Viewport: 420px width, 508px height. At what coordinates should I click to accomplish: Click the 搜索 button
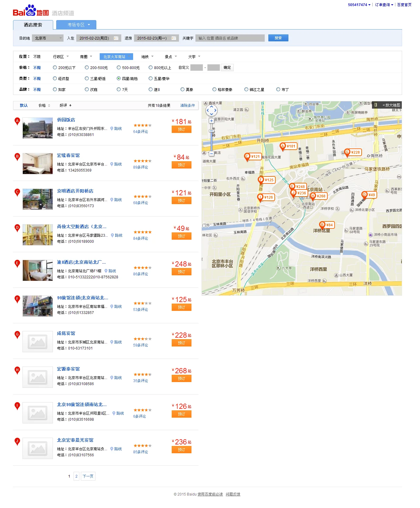click(278, 38)
